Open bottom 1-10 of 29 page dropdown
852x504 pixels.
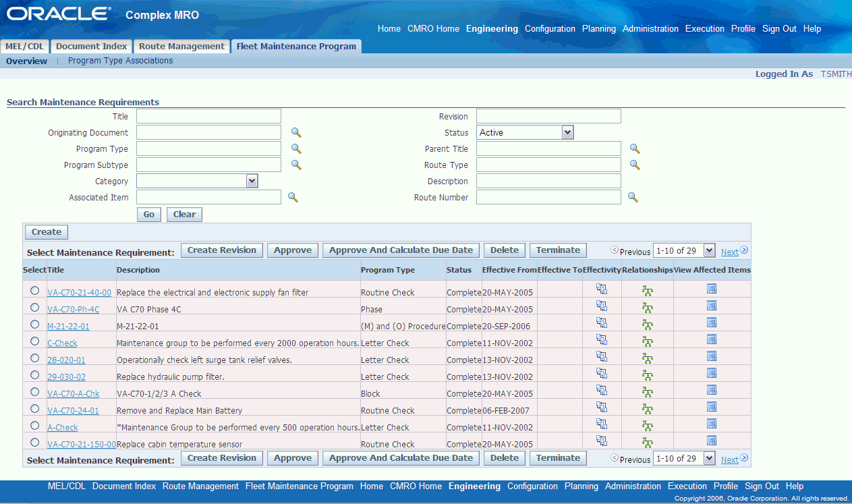(x=683, y=458)
